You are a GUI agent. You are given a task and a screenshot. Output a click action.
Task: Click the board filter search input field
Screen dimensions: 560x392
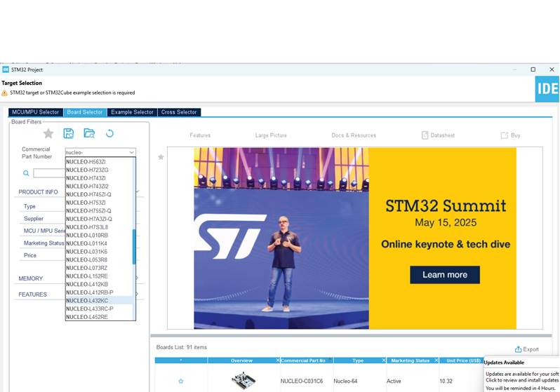coord(49,173)
